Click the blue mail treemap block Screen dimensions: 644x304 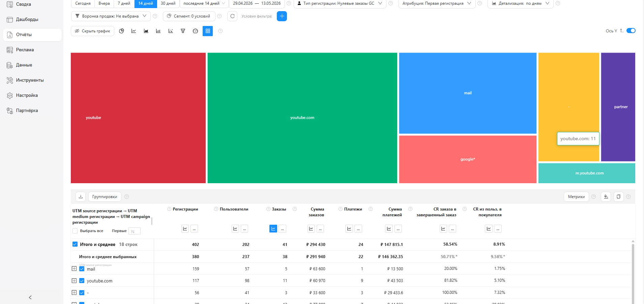coord(468,93)
